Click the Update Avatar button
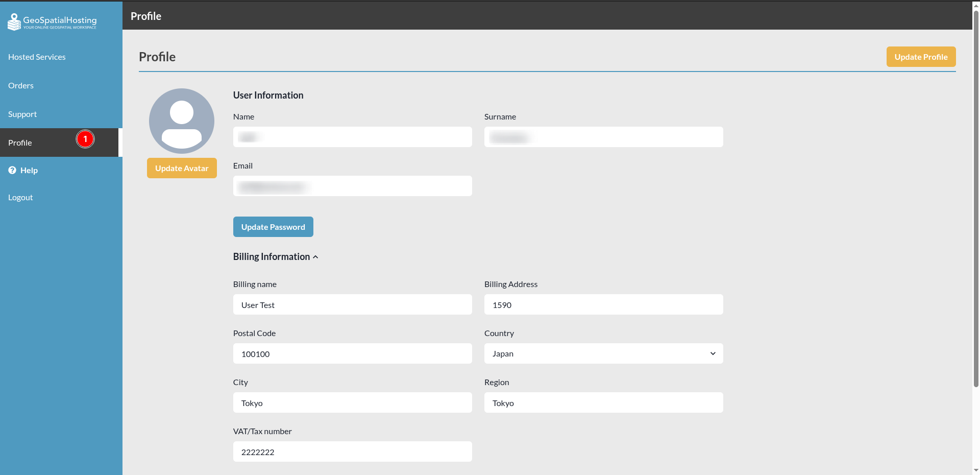 click(x=182, y=168)
